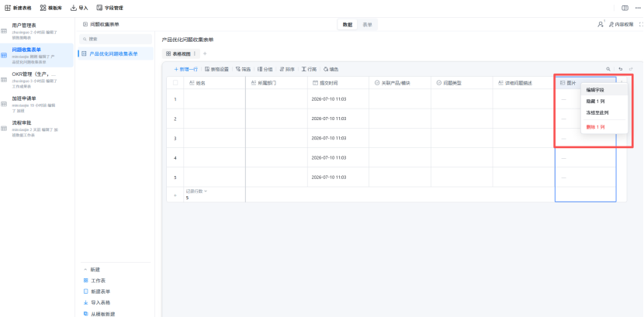Image resolution: width=644 pixels, height=317 pixels.
Task: Add a new view with plus icon
Action: [x=205, y=53]
